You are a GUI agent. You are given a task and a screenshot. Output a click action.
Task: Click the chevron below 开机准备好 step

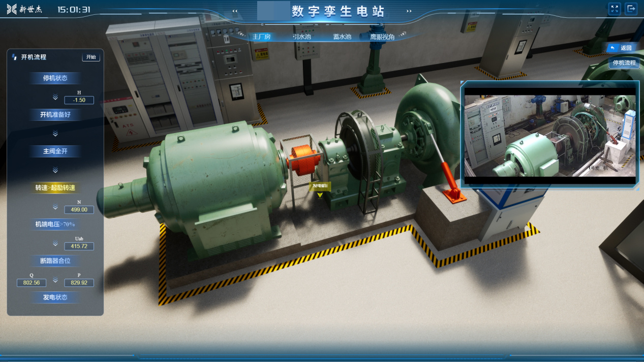tap(55, 134)
